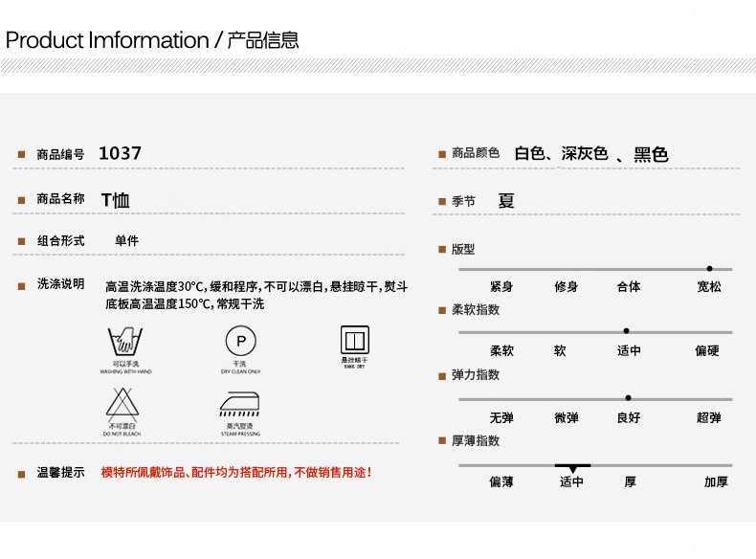Image resolution: width=756 pixels, height=559 pixels.
Task: Click the 良好 elasticity label
Action: click(x=629, y=417)
